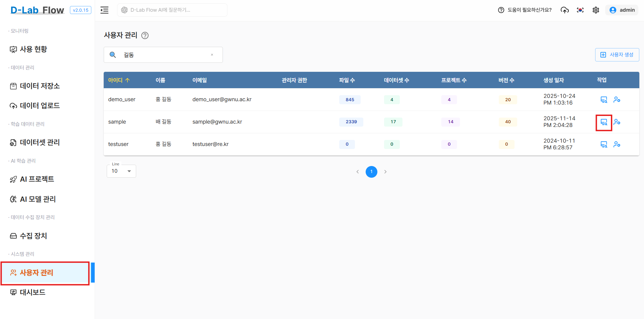Screen dimensions: 644x319
Task: Click the D-Lab Flow AI question field
Action: tap(172, 10)
